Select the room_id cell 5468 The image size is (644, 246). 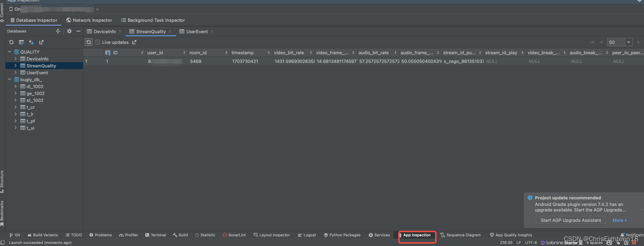pos(209,61)
